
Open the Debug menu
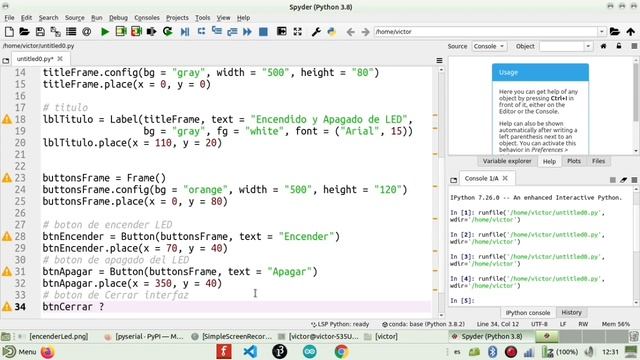click(118, 18)
